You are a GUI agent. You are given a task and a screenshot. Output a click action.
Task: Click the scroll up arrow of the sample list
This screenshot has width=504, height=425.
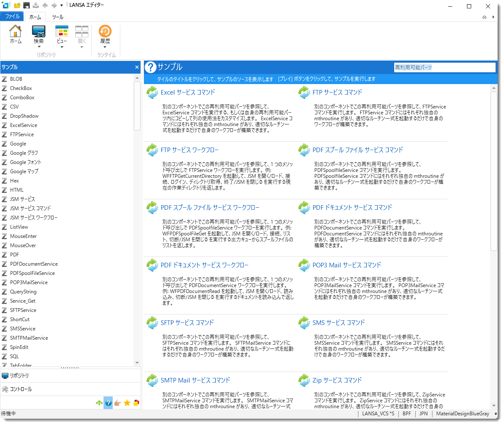coord(137,78)
